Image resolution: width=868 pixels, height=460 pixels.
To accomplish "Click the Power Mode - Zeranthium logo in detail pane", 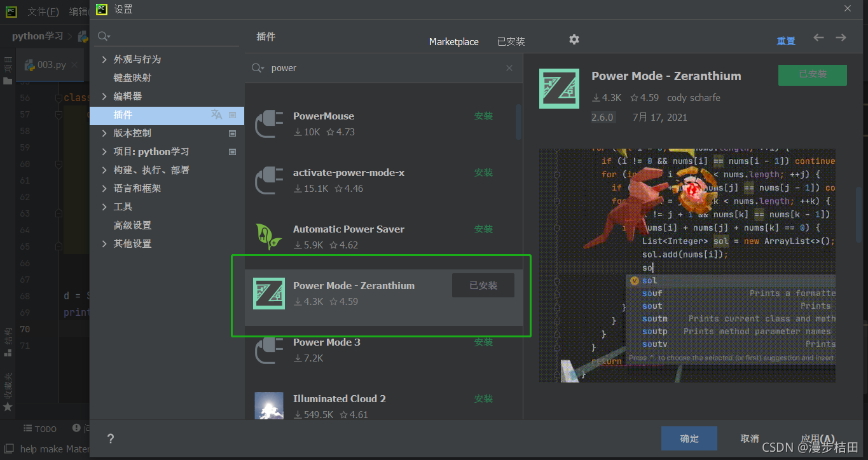I will pos(559,88).
